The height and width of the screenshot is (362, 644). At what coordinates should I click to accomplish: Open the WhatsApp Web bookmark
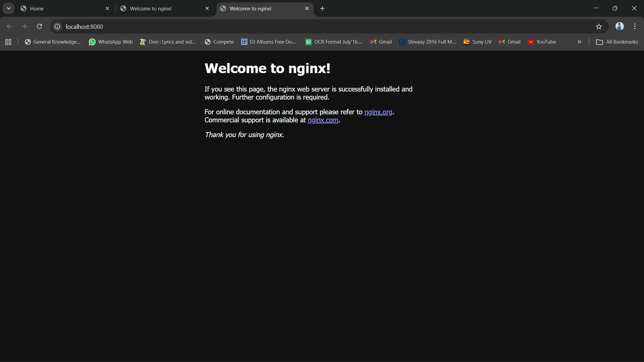click(x=111, y=42)
